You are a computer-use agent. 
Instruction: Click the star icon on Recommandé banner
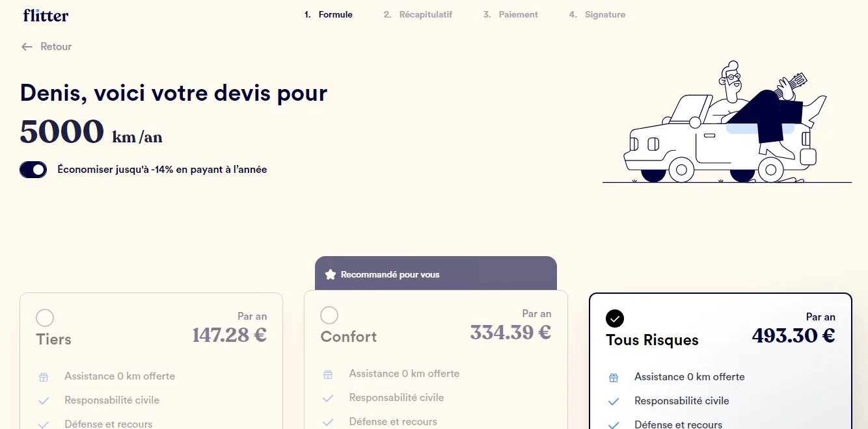[330, 274]
